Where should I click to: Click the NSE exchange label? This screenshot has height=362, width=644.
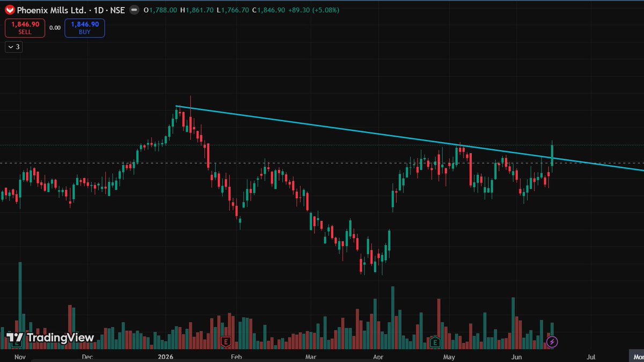pos(118,10)
